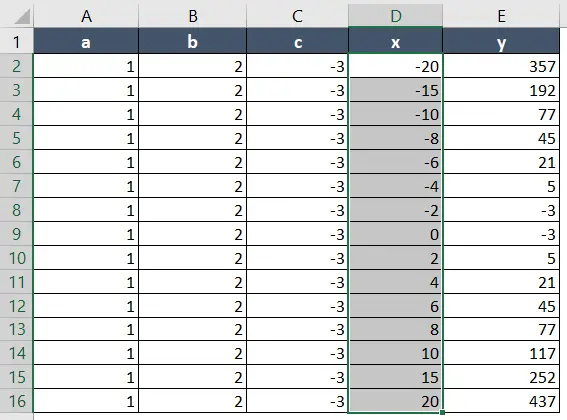Screen dimensions: 567x420
Task: Select x value -20 cell
Action: [x=396, y=66]
